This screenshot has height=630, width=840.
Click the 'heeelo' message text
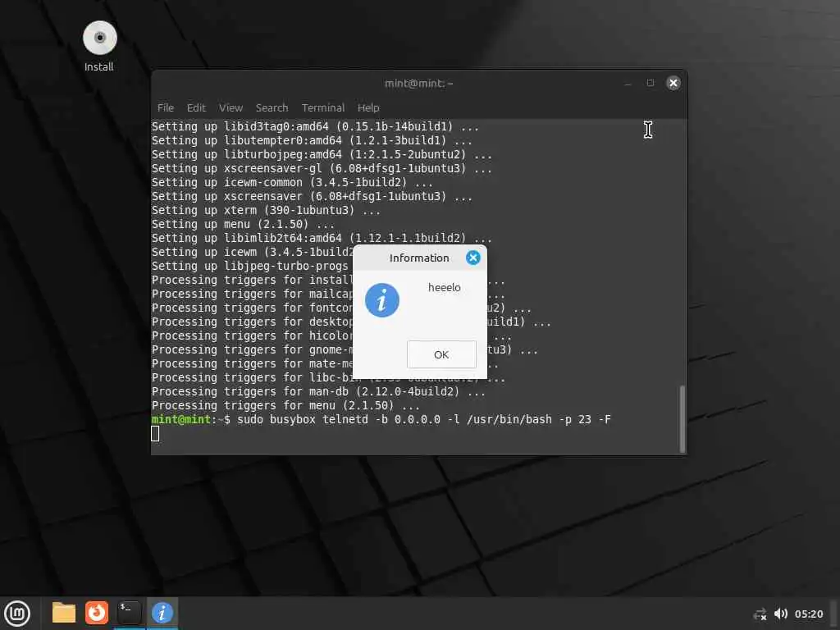point(444,288)
